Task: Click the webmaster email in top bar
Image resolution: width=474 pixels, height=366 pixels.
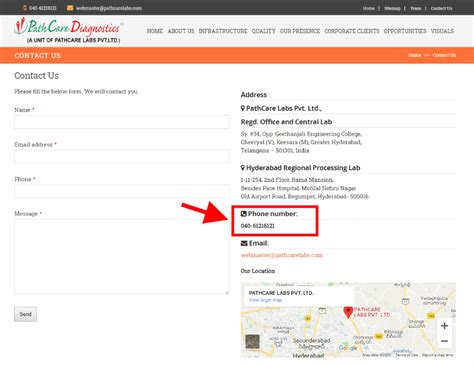Action: tap(109, 8)
